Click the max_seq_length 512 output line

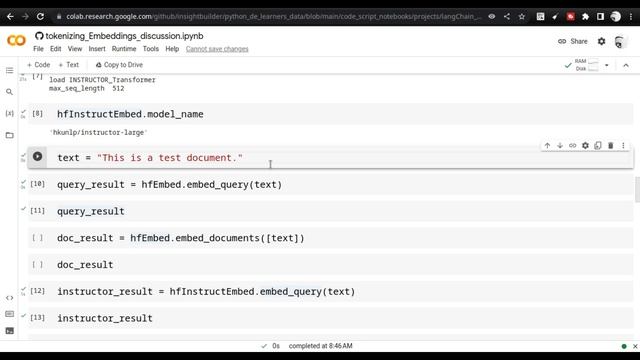click(87, 88)
